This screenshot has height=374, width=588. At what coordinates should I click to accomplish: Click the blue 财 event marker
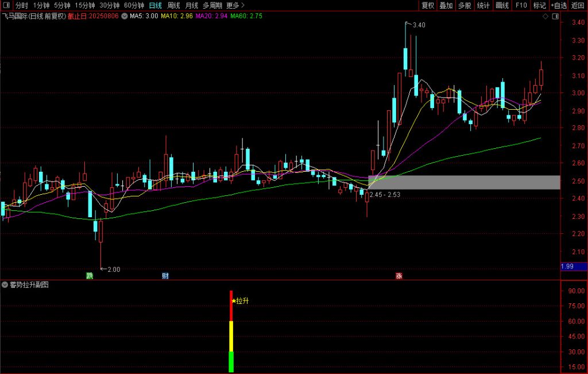[165, 276]
